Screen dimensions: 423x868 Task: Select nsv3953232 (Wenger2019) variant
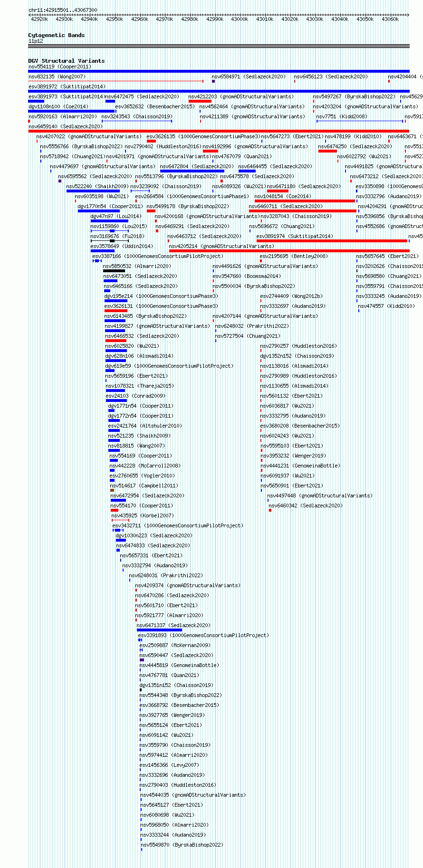click(x=293, y=456)
